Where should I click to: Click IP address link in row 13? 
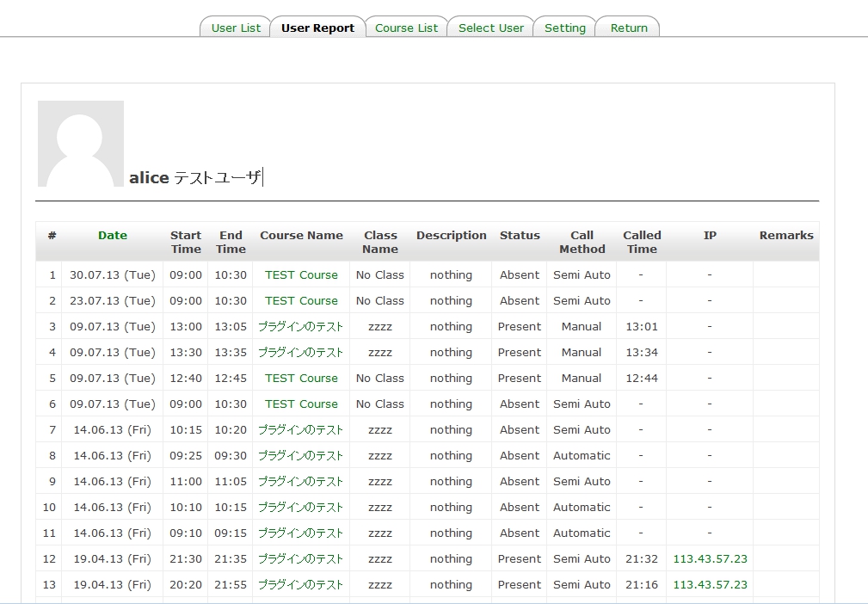[710, 585]
